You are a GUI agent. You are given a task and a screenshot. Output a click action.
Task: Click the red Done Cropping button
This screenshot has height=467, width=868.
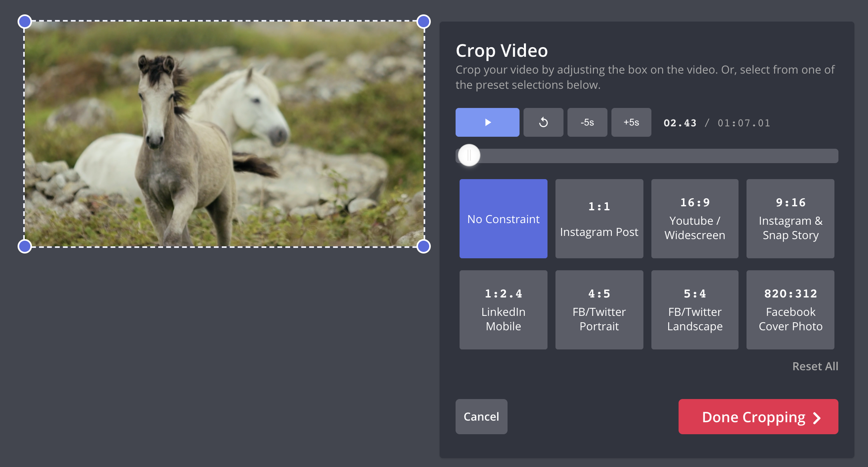tap(758, 417)
